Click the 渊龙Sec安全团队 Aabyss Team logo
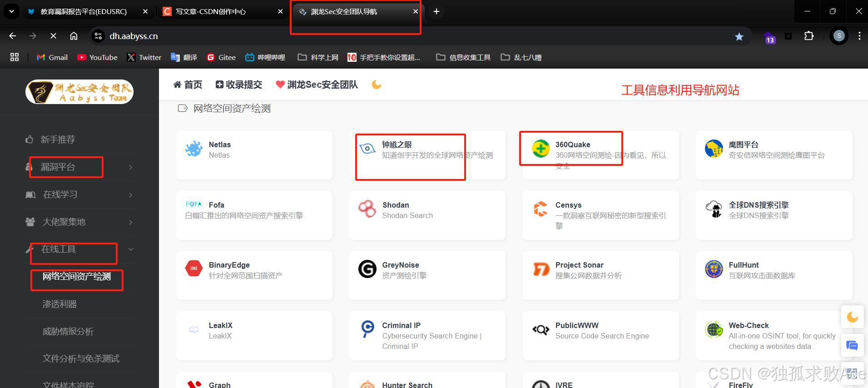The width and height of the screenshot is (868, 388). coord(79,92)
